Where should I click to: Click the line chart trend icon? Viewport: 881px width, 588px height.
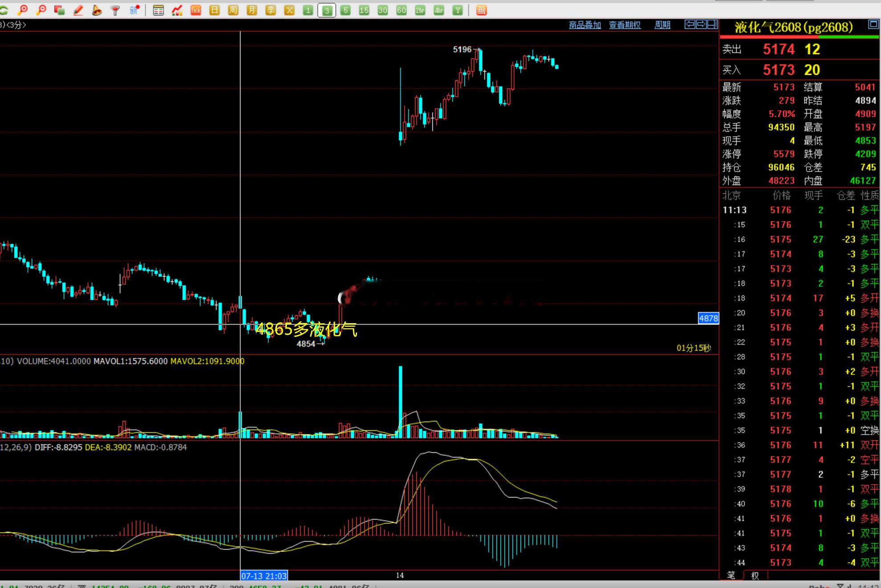click(x=177, y=10)
